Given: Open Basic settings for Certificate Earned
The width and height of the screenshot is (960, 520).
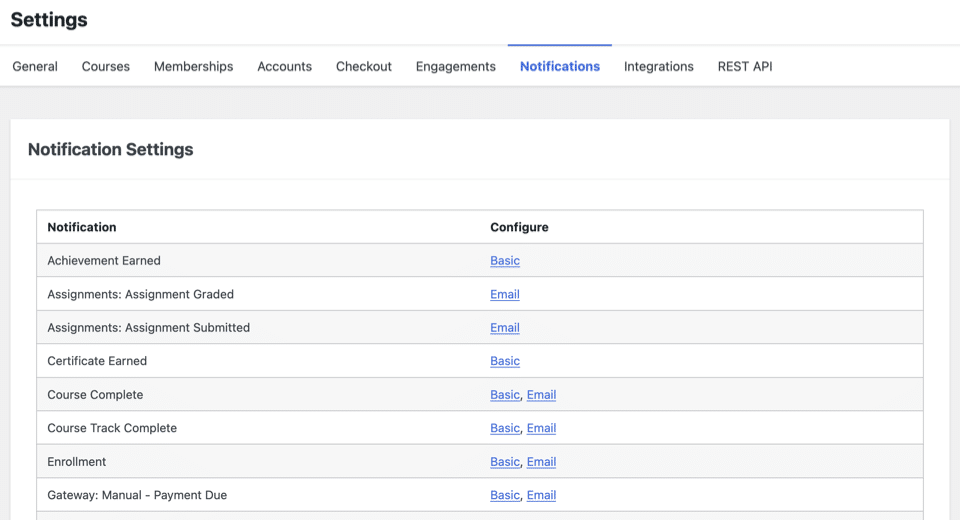Looking at the screenshot, I should [x=505, y=361].
